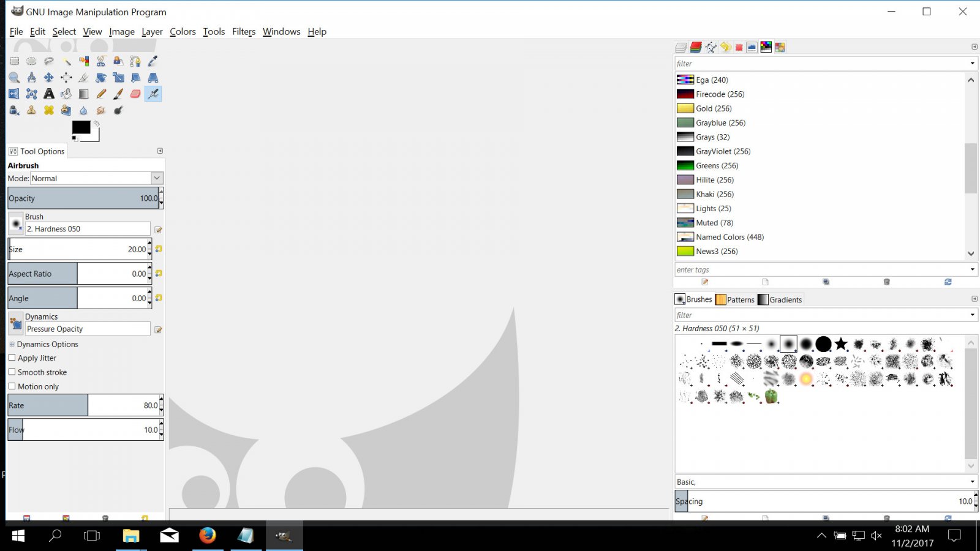The image size is (980, 551).
Task: Select the Pencil tool
Action: tap(101, 94)
